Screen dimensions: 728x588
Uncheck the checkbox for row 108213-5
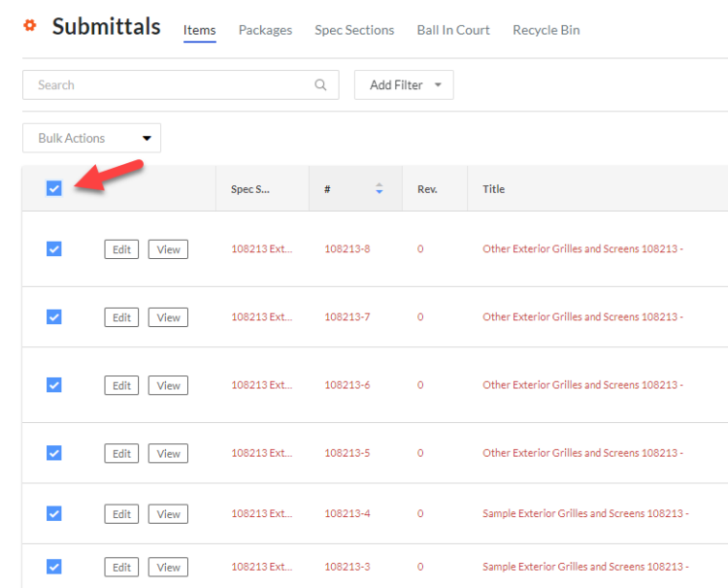click(x=54, y=453)
